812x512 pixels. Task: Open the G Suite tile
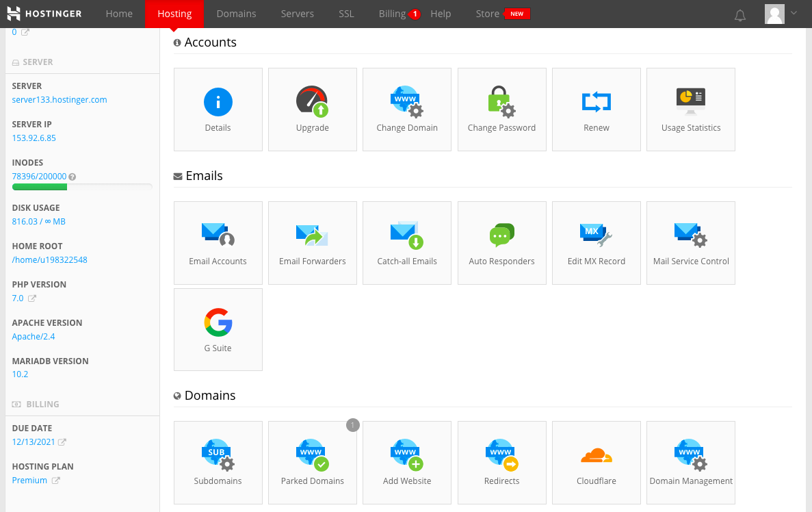[218, 330]
